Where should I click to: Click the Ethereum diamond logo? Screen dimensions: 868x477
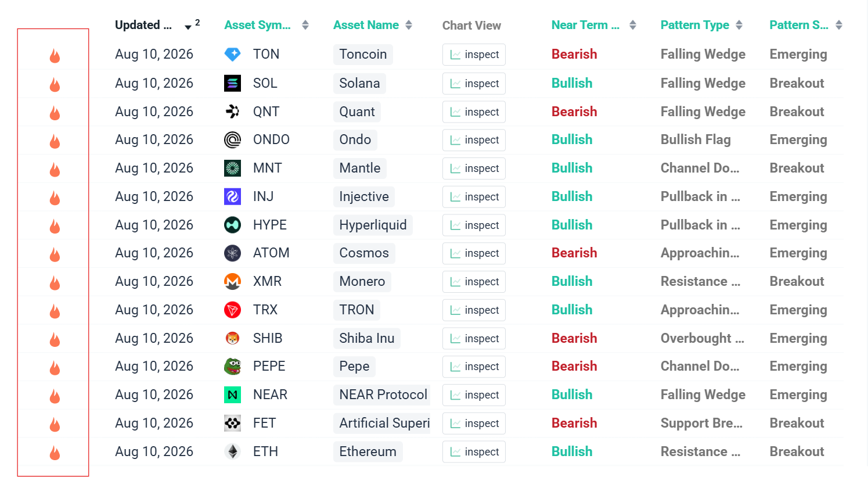point(232,451)
